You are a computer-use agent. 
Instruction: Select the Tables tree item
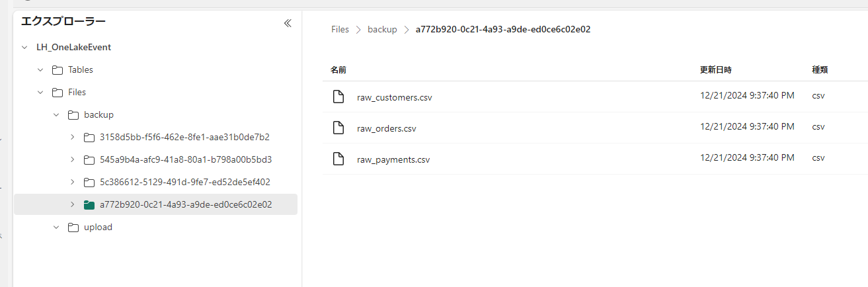pyautogui.click(x=81, y=70)
